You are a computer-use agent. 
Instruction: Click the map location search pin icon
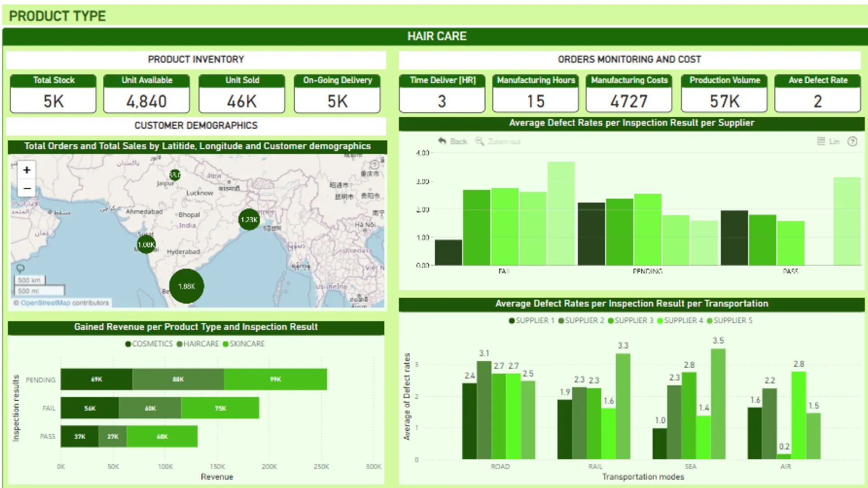click(20, 269)
